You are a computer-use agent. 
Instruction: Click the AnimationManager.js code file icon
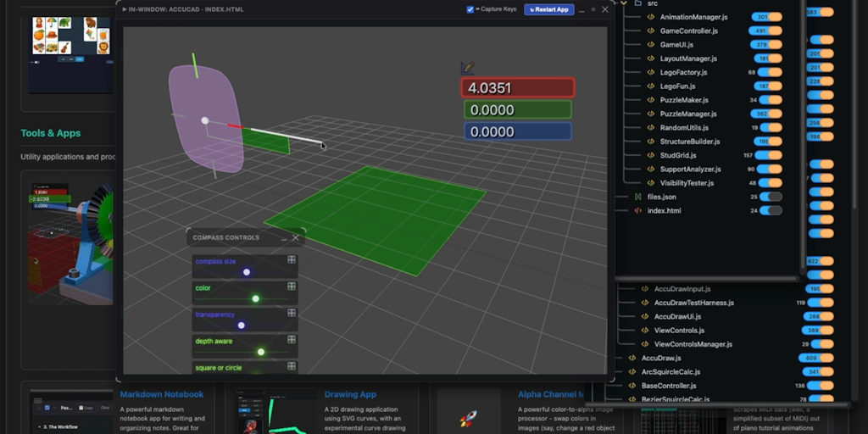pos(651,17)
